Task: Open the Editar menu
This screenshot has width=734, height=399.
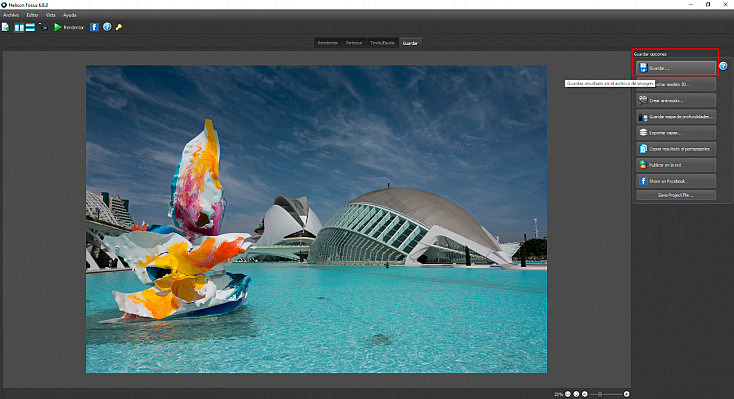Action: (32, 15)
